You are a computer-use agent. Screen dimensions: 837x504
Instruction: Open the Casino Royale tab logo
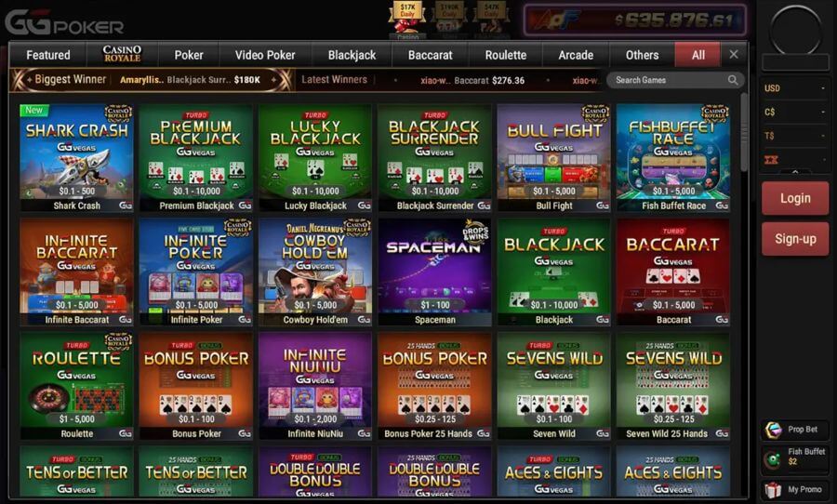tap(122, 54)
